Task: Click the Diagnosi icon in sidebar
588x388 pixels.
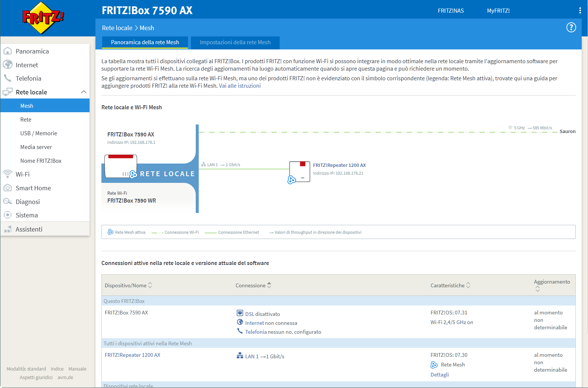Action: coord(7,201)
